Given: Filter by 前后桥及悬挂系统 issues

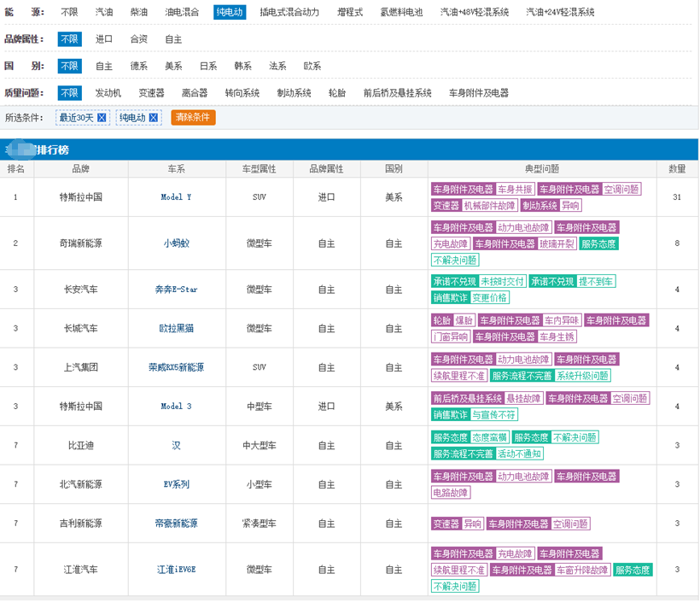Looking at the screenshot, I should (x=397, y=93).
